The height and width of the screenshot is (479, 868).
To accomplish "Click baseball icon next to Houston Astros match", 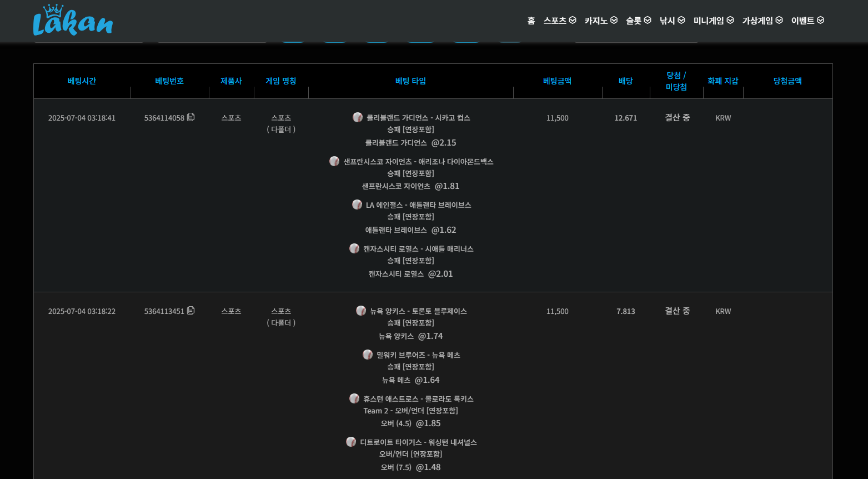I will click(354, 398).
